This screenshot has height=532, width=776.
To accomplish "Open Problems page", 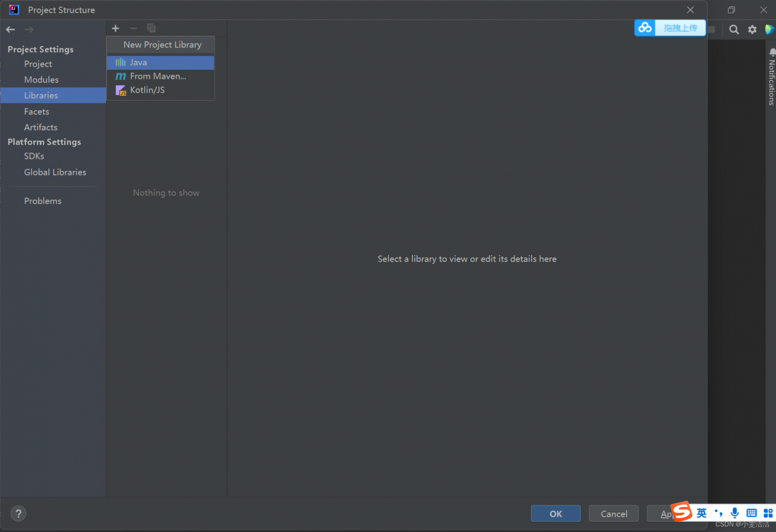I will coord(42,201).
